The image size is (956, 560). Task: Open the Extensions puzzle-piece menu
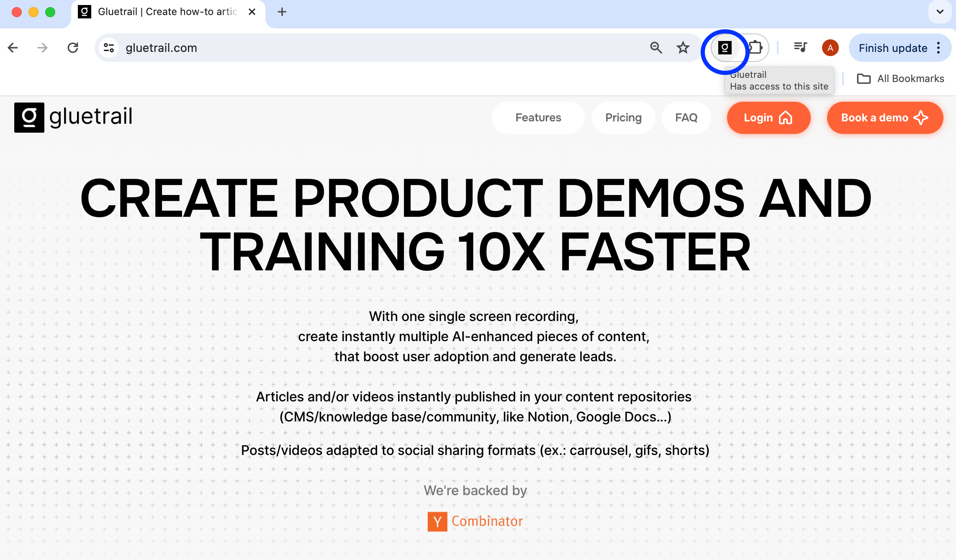[756, 48]
